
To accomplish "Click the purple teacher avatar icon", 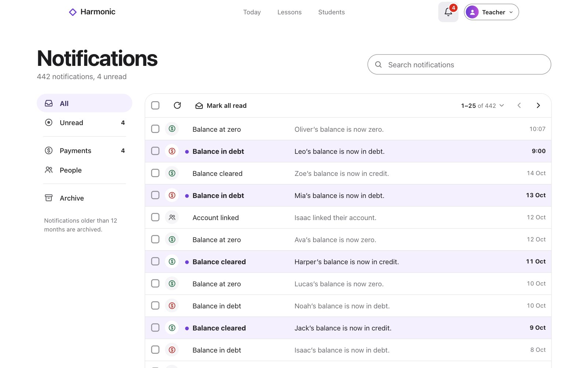I will (472, 12).
